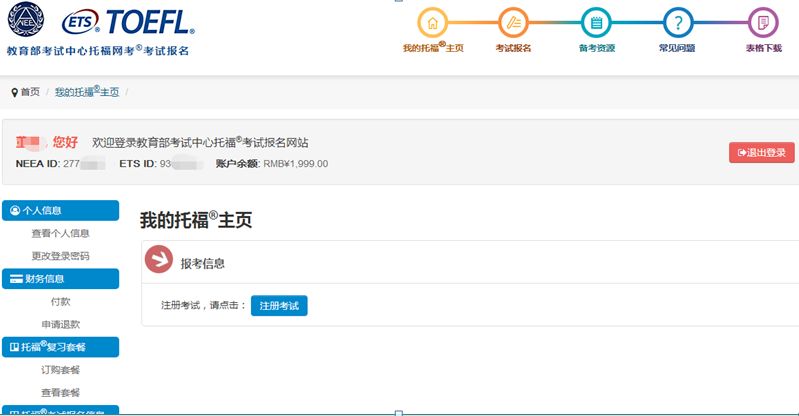Click the location pin icon before 首页
The image size is (799, 416).
pos(14,92)
